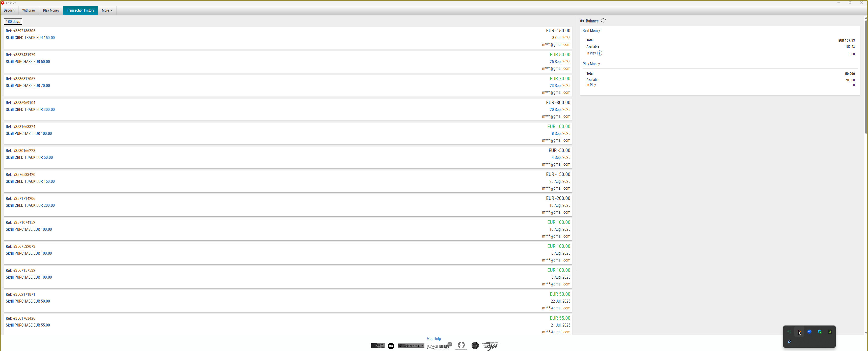This screenshot has height=351, width=868.
Task: Open Windows Security shield tray icon
Action: (x=820, y=332)
